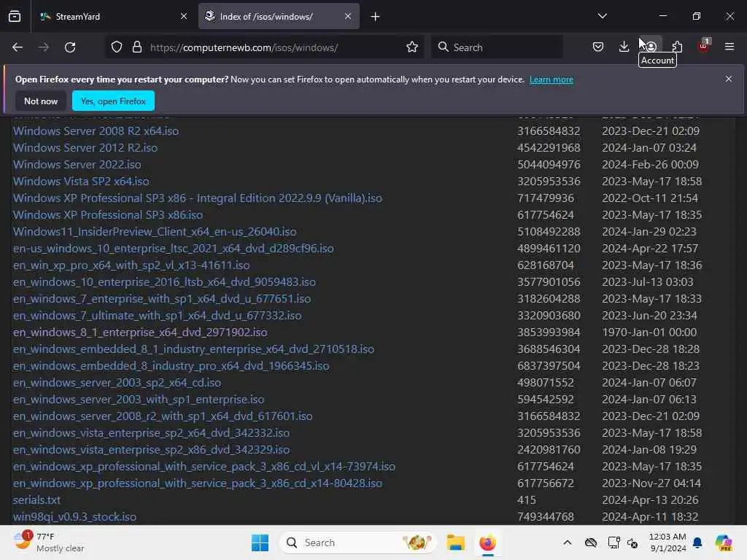
Task: Show hidden system tray icons chevron
Action: coord(567,542)
